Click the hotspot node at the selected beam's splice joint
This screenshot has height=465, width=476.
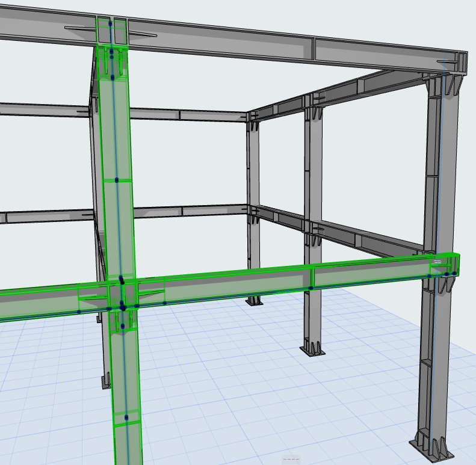(x=311, y=288)
